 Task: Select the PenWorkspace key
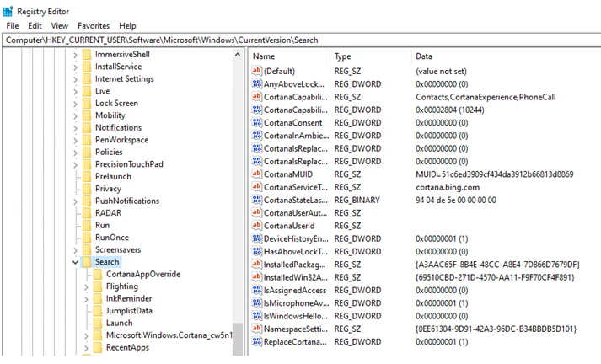tap(122, 140)
